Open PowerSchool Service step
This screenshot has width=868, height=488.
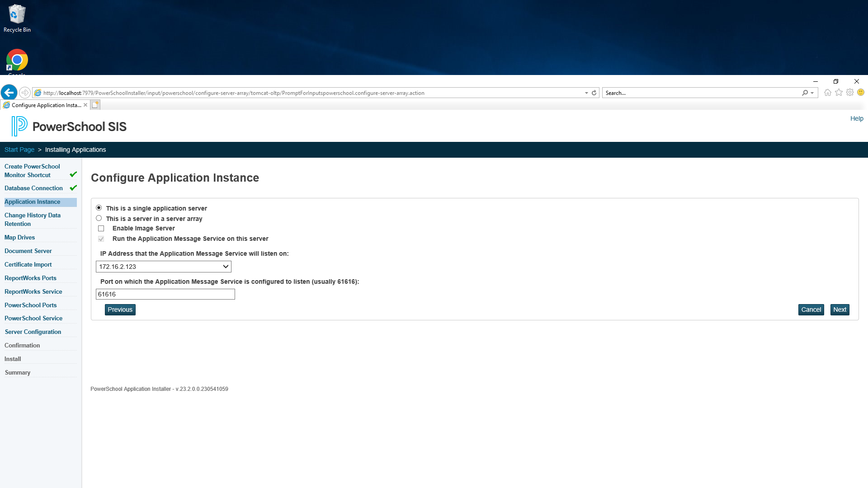(x=33, y=318)
